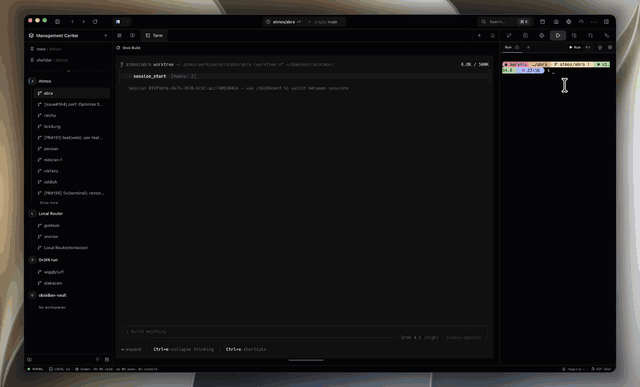Select the abra workspace

pyautogui.click(x=72, y=93)
